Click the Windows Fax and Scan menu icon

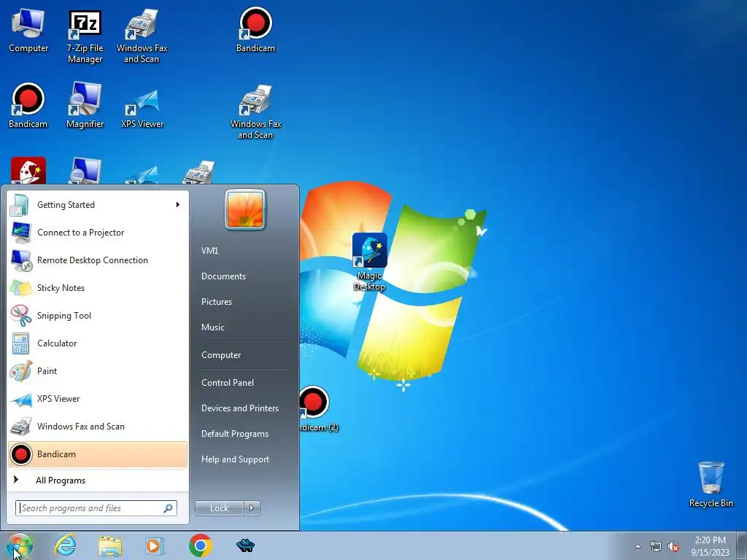pos(21,426)
